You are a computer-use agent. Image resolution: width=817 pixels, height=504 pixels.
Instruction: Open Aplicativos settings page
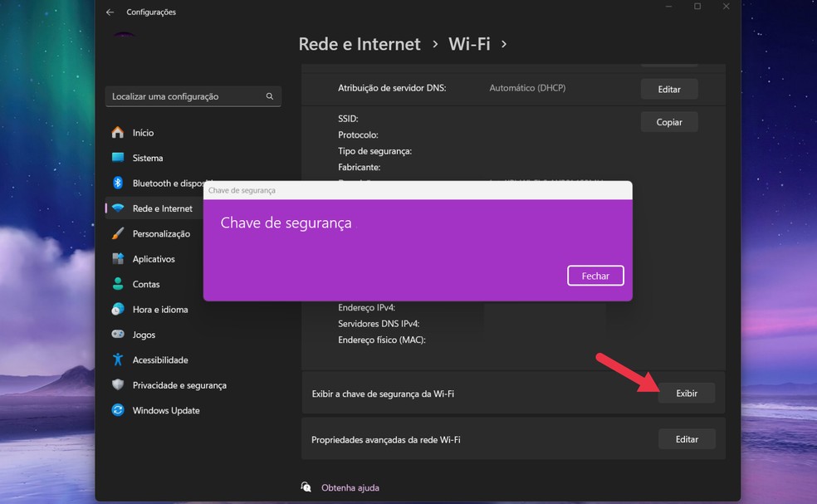(x=154, y=259)
